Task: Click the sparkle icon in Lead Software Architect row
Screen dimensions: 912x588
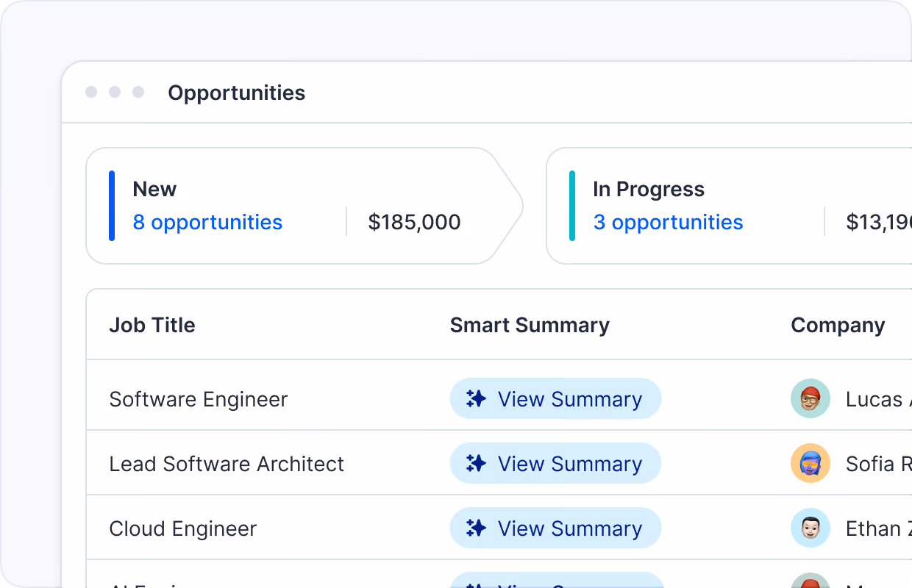Action: 477,464
